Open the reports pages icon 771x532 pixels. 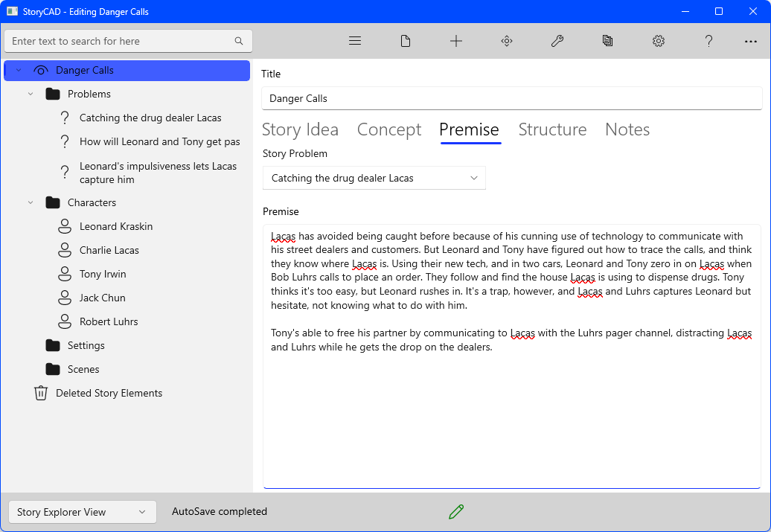(x=608, y=41)
